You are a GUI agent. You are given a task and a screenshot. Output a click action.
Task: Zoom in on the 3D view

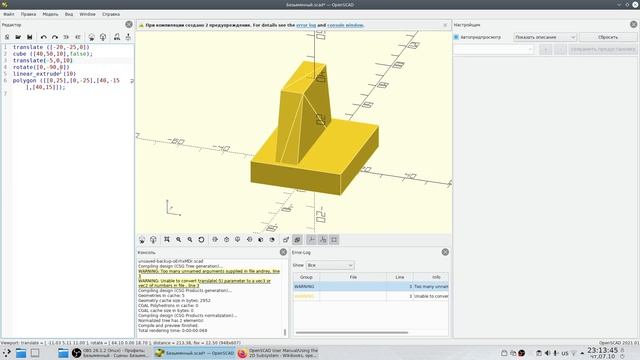pos(178,240)
